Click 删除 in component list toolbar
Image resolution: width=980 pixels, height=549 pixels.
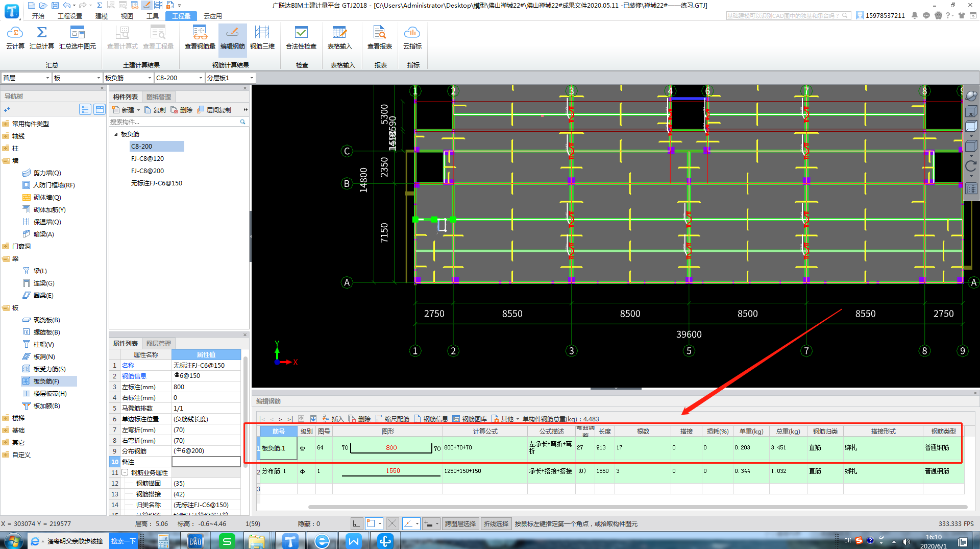[182, 110]
